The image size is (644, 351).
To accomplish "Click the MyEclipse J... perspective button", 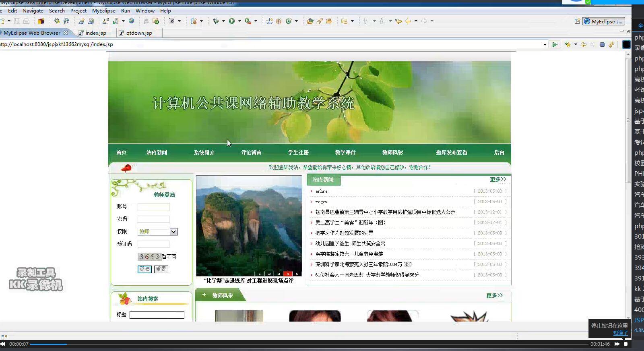I will click(x=603, y=21).
